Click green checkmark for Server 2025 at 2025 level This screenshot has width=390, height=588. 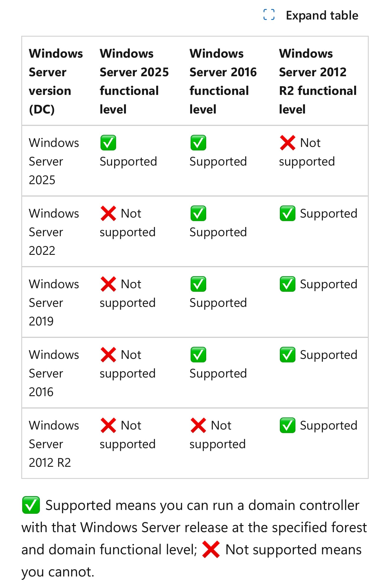click(108, 143)
